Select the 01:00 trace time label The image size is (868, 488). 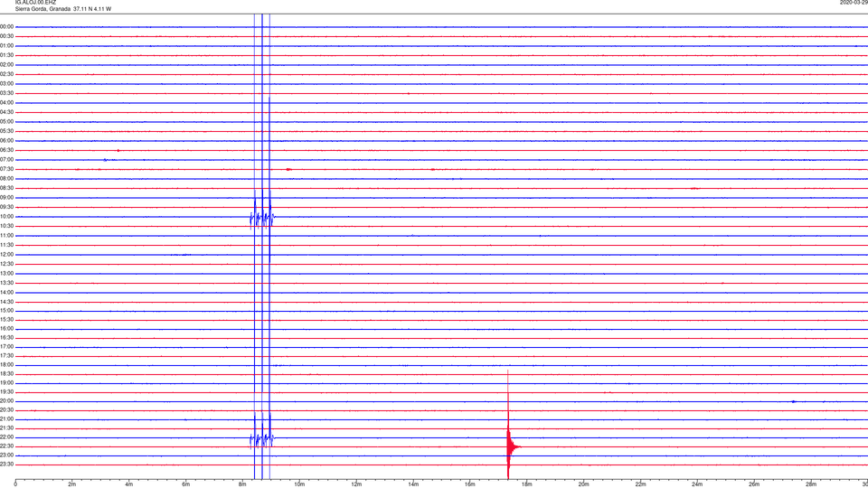click(x=7, y=46)
